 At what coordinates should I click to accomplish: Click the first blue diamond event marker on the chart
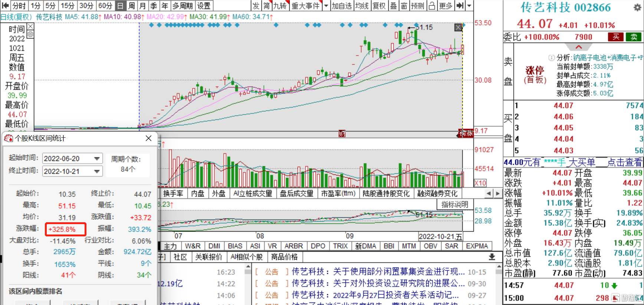click(151, 25)
